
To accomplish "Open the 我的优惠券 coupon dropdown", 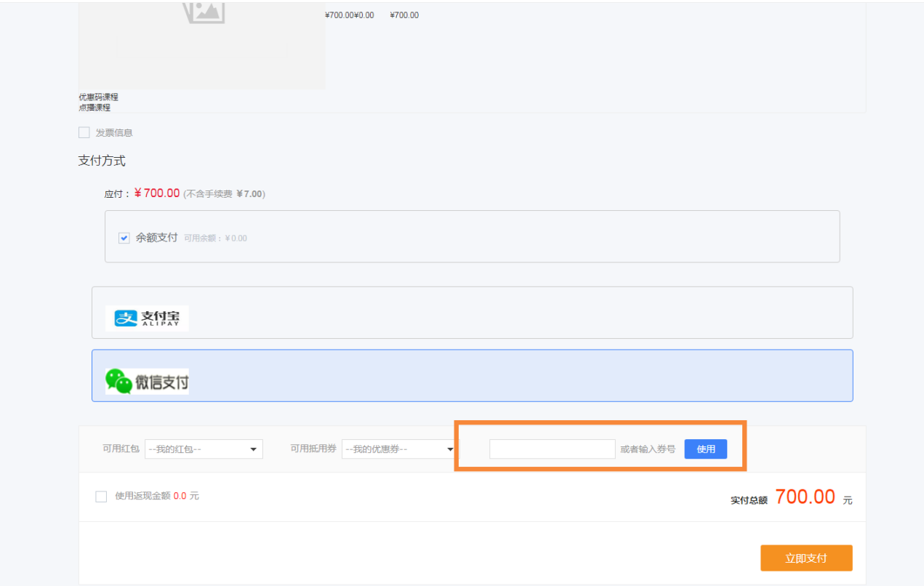I will point(399,449).
